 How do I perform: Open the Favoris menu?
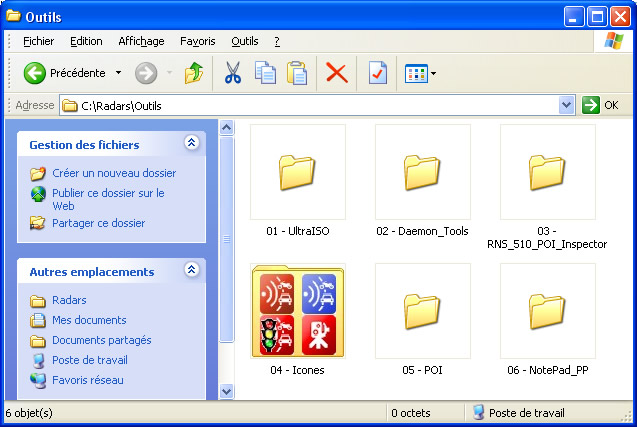198,41
